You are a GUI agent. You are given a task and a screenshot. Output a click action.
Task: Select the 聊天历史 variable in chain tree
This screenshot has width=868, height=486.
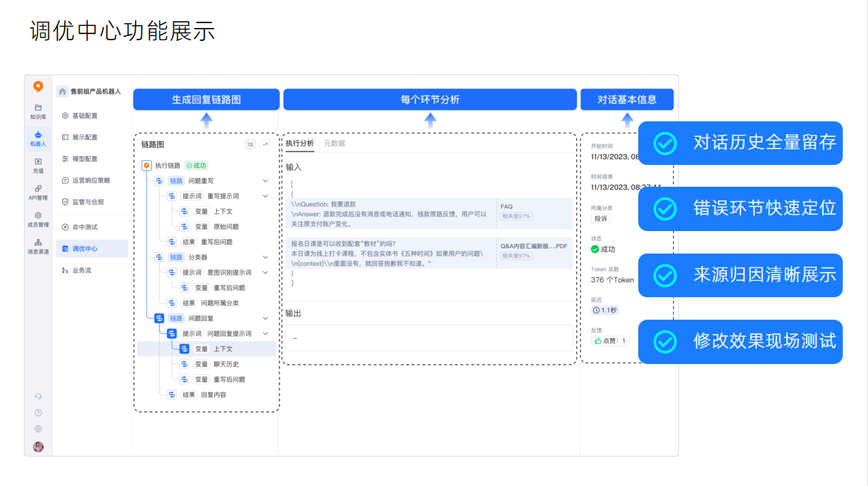pyautogui.click(x=226, y=365)
